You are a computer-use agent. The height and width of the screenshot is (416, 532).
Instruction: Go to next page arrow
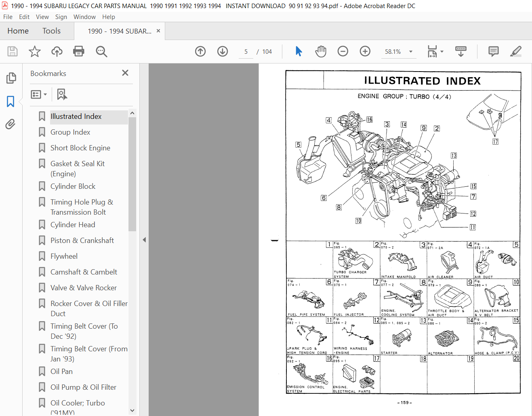[223, 51]
